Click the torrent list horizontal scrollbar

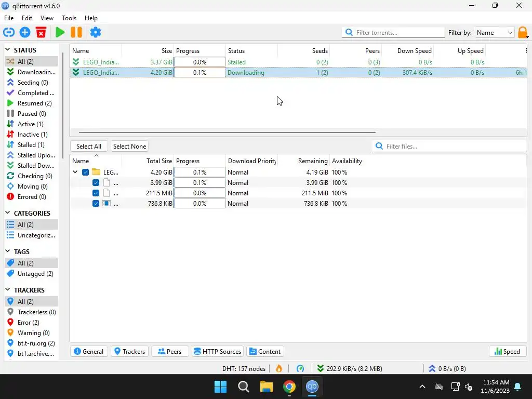pos(228,132)
